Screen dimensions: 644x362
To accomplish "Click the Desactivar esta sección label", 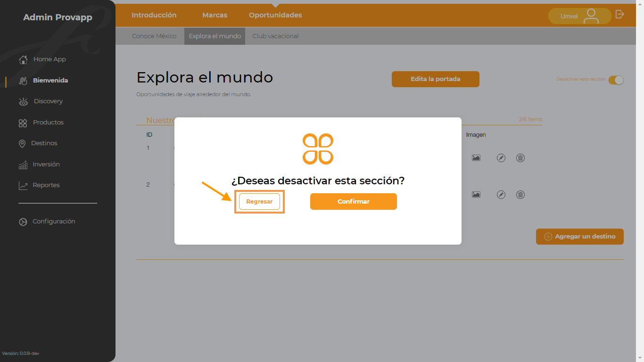I will [581, 79].
